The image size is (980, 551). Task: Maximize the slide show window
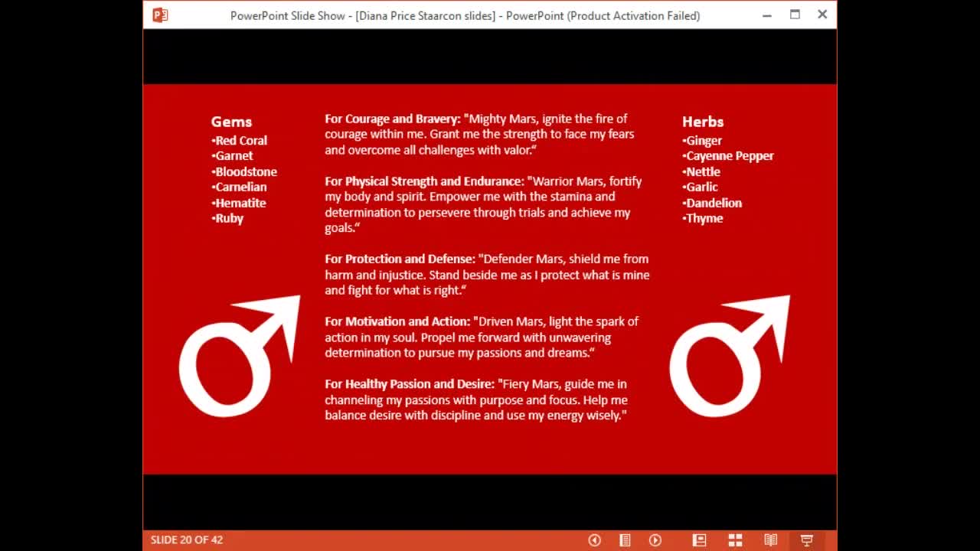[795, 15]
